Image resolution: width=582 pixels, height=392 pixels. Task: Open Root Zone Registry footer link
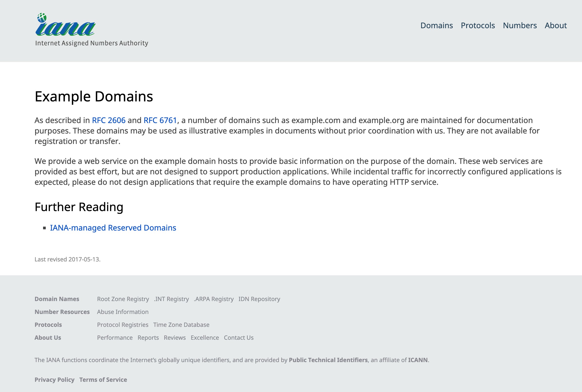point(123,299)
